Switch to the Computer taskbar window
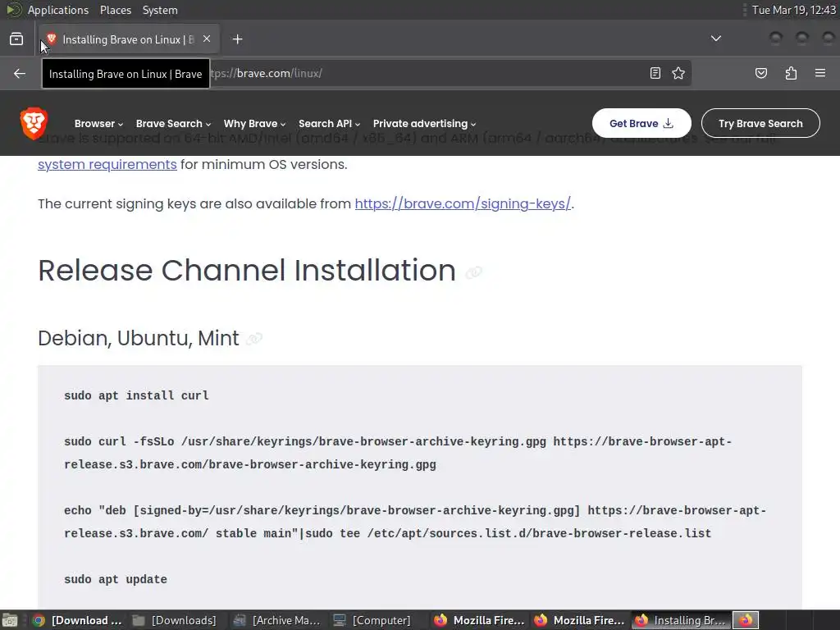 coord(373,620)
